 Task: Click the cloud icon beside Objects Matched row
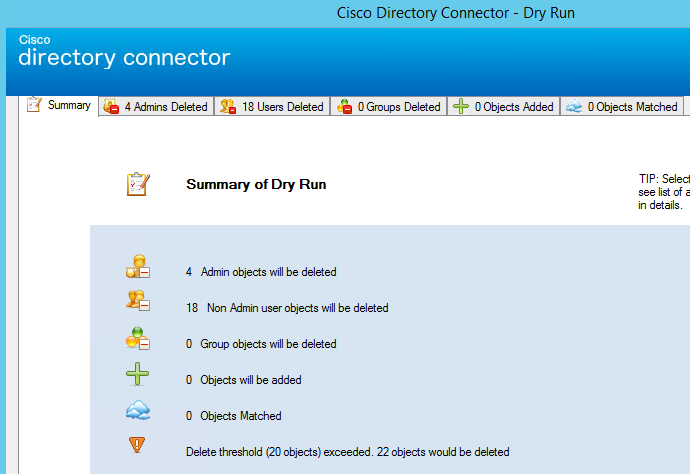[x=138, y=410]
